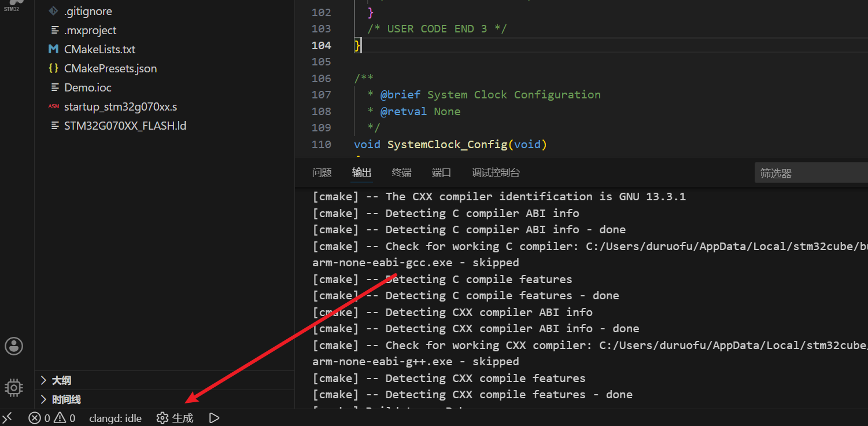Expand the 大纲 outline section
The height and width of the screenshot is (426, 868).
point(61,380)
